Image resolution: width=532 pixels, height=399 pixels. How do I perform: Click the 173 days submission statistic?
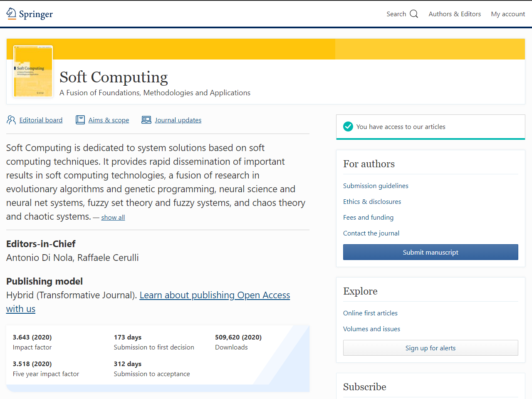point(128,337)
